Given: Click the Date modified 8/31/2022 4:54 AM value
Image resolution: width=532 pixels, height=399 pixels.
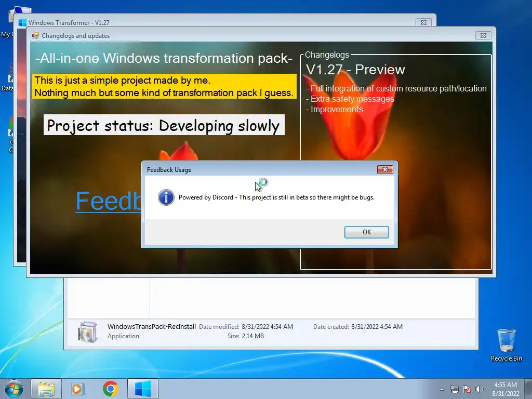Looking at the screenshot, I should [268, 327].
